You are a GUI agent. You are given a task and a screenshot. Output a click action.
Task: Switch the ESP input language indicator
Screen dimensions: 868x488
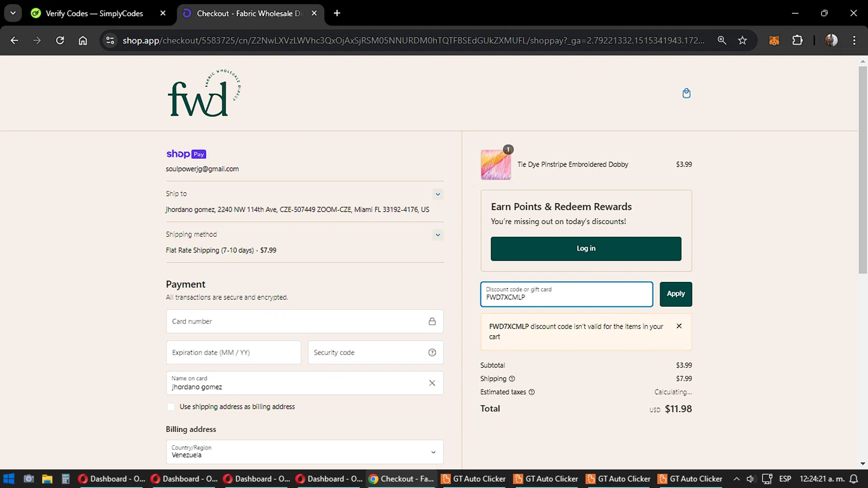click(785, 479)
